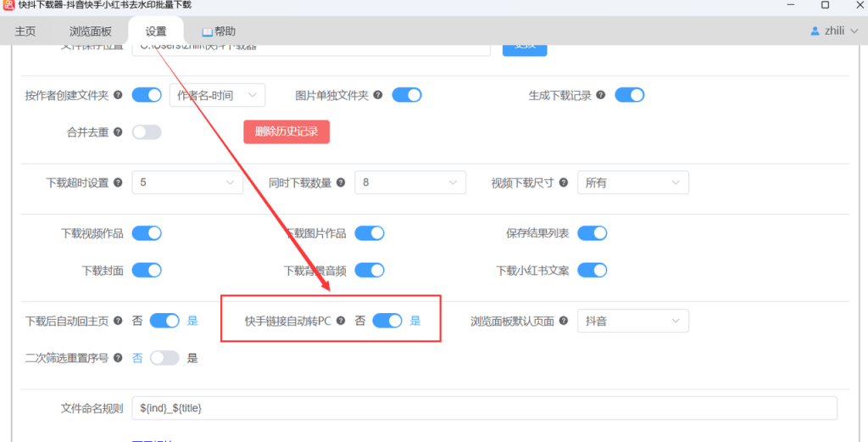The width and height of the screenshot is (868, 442).
Task: Expand the zhili account menu chevron
Action: [854, 31]
